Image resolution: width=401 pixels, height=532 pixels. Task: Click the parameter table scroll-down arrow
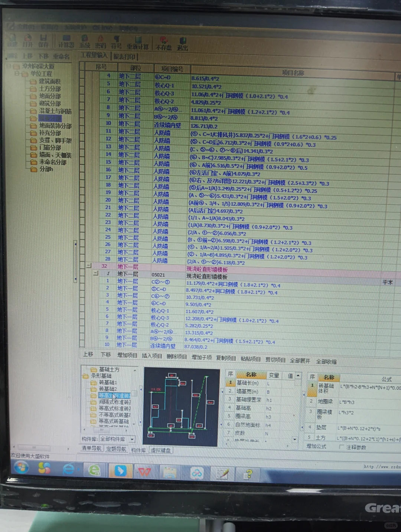(295, 439)
